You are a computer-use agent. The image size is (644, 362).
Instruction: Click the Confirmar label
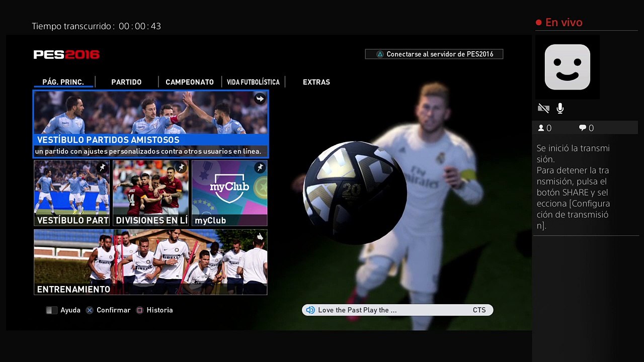114,310
